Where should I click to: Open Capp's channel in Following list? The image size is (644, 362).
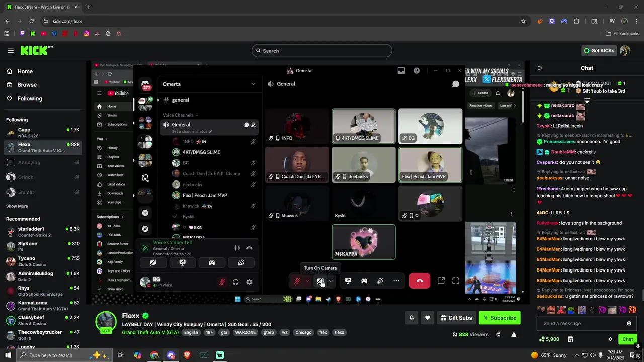[43, 133]
